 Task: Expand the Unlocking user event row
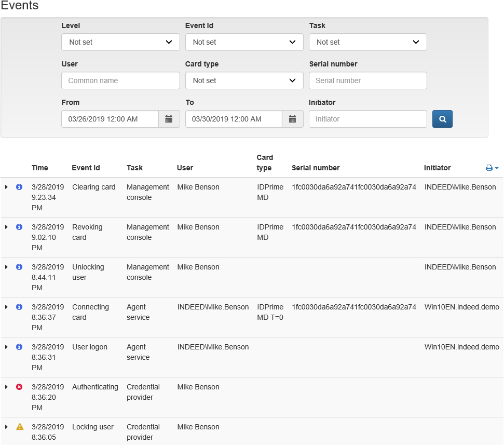coord(6,267)
